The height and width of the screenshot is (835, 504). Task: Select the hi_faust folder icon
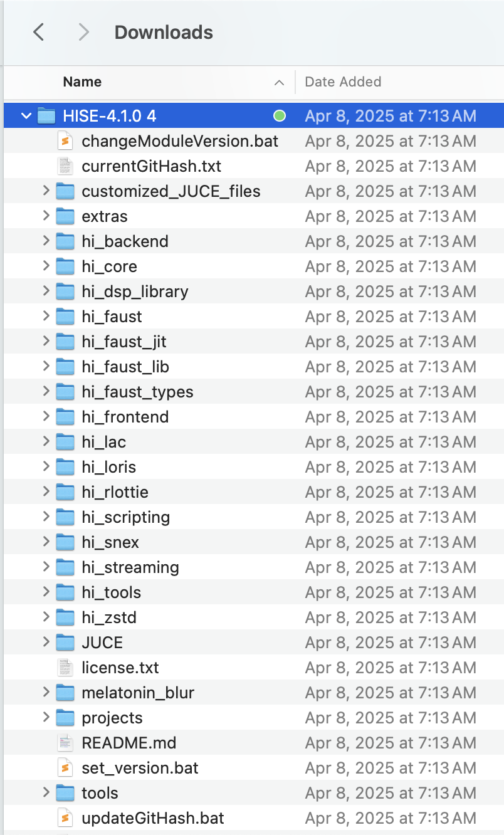pos(65,317)
